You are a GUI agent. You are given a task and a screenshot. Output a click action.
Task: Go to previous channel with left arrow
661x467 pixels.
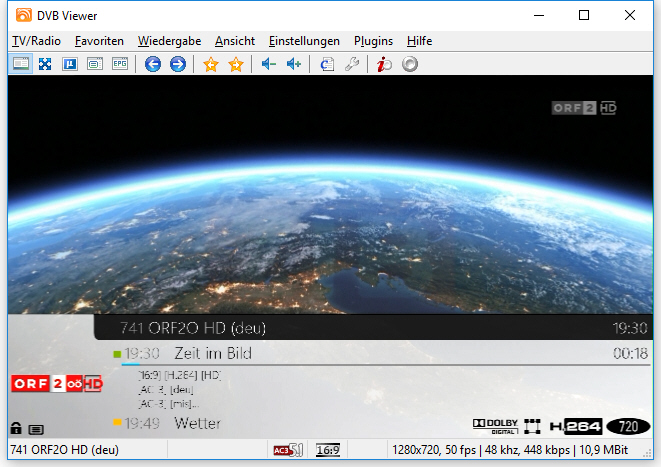click(153, 64)
